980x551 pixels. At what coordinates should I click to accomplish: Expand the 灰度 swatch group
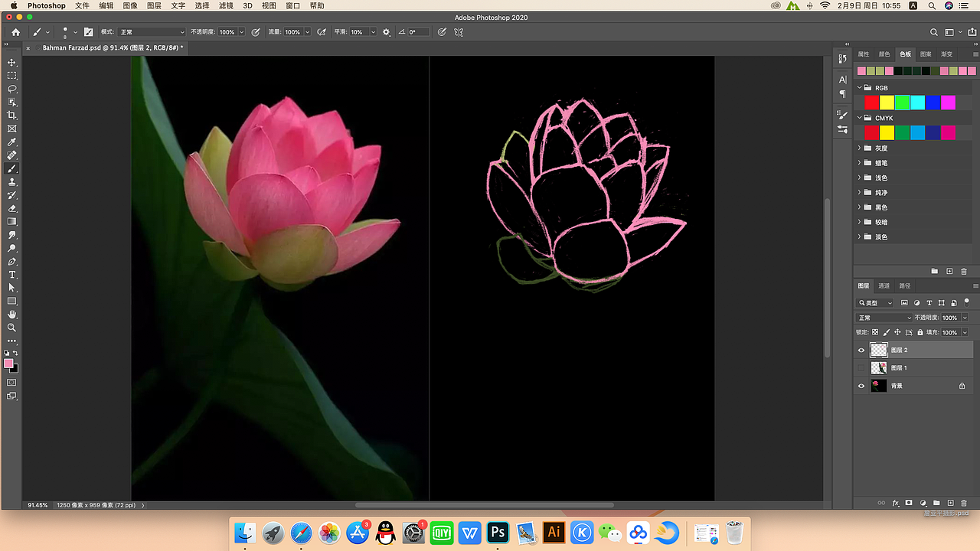(x=859, y=148)
